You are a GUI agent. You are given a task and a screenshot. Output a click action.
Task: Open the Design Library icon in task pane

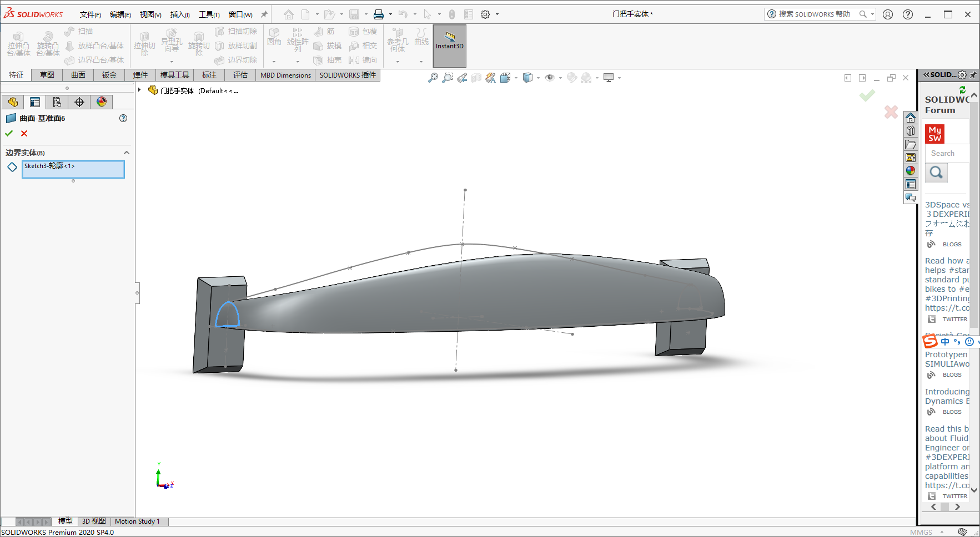click(x=911, y=131)
